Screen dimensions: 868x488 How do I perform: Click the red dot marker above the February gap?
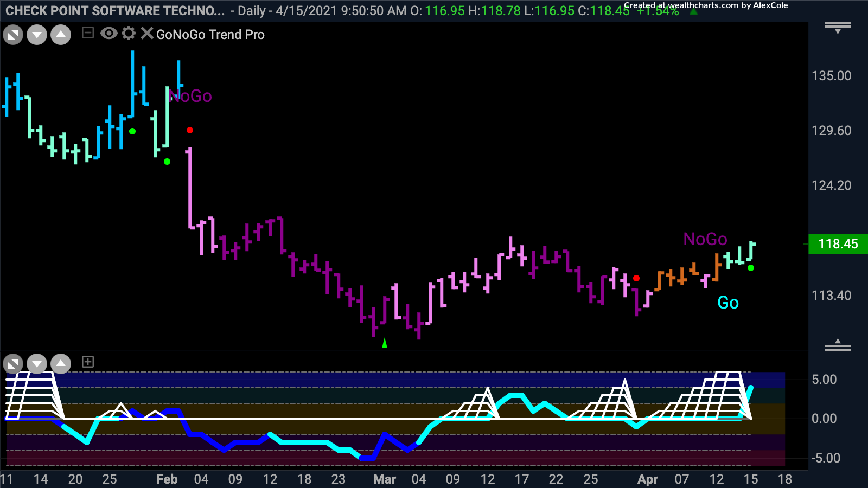189,130
